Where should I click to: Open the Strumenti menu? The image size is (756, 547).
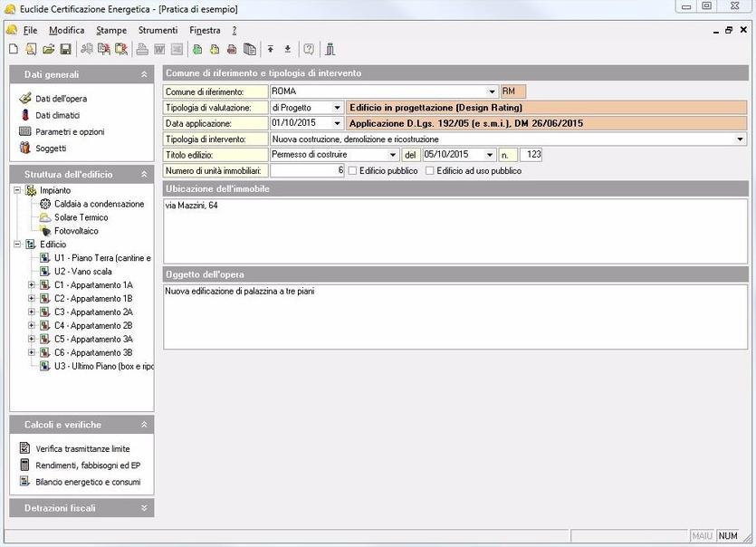158,30
